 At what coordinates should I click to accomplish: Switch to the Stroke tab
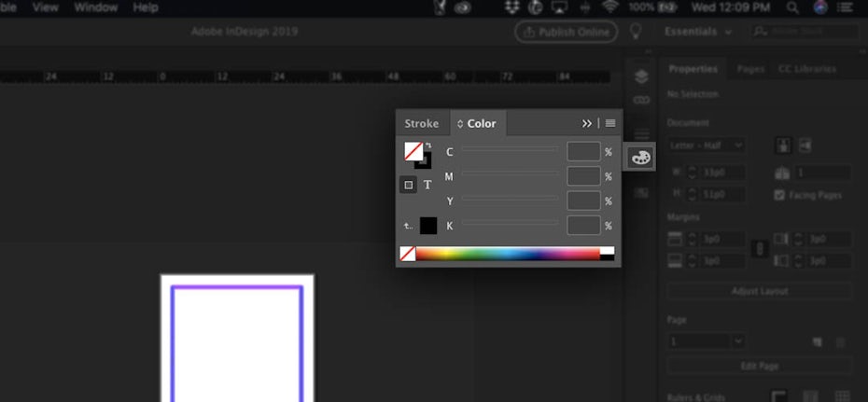pyautogui.click(x=421, y=123)
